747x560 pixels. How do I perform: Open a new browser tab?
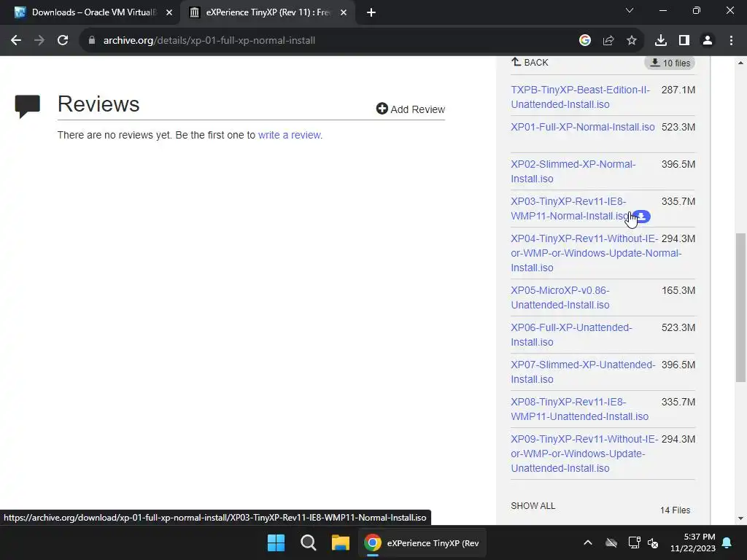click(x=371, y=12)
